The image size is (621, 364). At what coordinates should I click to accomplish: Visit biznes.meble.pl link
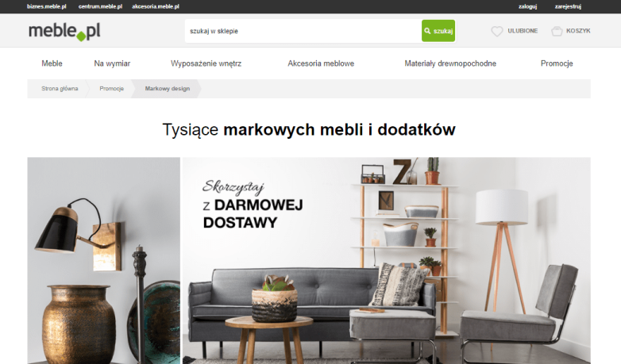(x=47, y=6)
